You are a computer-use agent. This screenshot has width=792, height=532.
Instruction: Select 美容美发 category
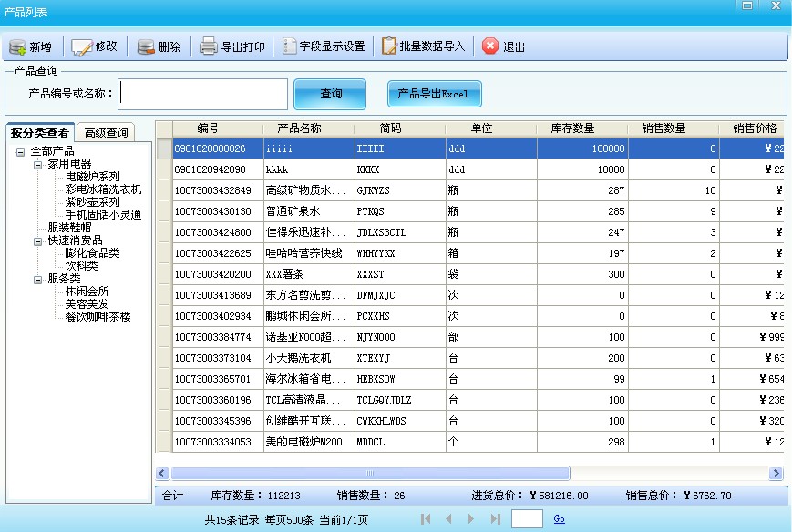tap(87, 304)
